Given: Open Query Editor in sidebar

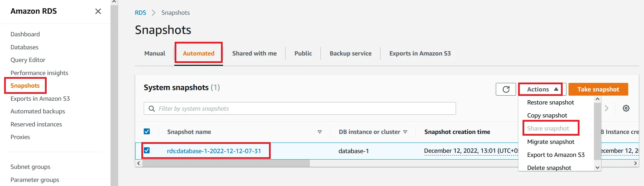Looking at the screenshot, I should pyautogui.click(x=28, y=60).
